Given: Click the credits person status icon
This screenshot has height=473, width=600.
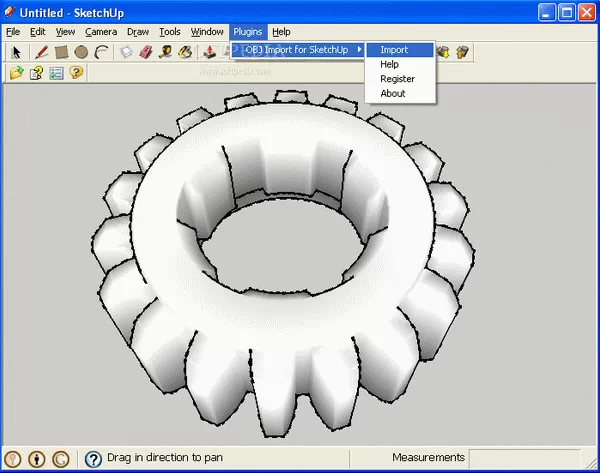Looking at the screenshot, I should [x=37, y=459].
